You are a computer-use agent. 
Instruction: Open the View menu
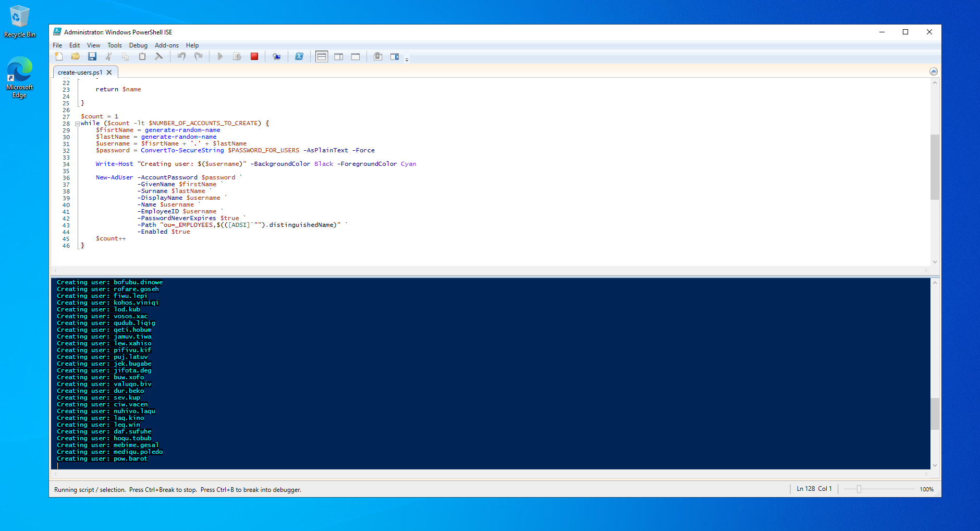pos(94,45)
